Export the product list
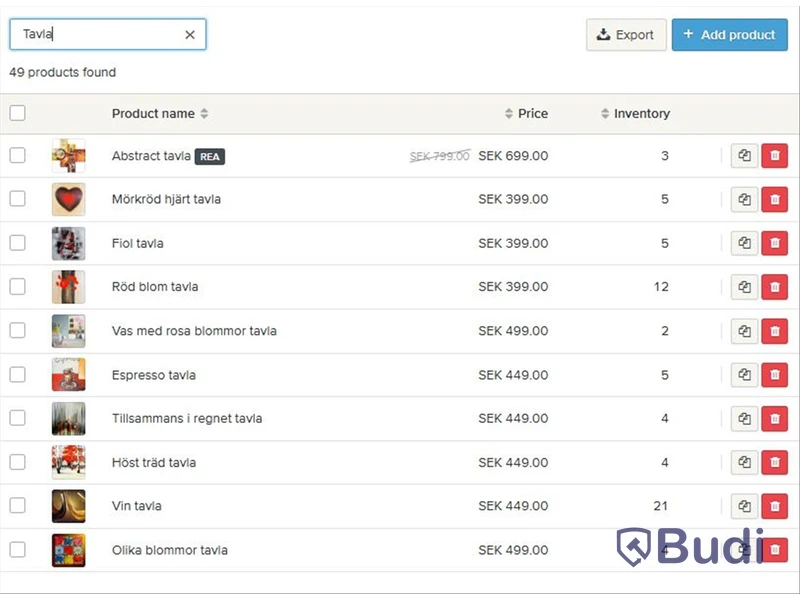800x600 pixels. pyautogui.click(x=626, y=35)
